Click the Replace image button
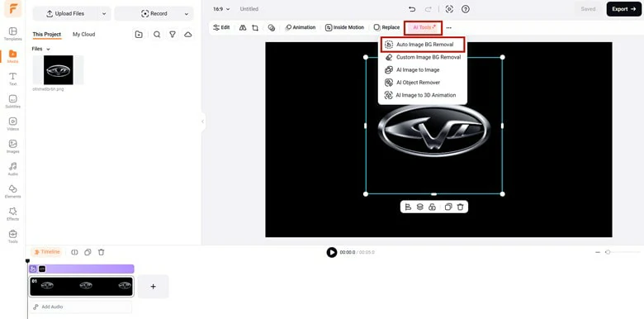This screenshot has width=644, height=319. (x=386, y=27)
